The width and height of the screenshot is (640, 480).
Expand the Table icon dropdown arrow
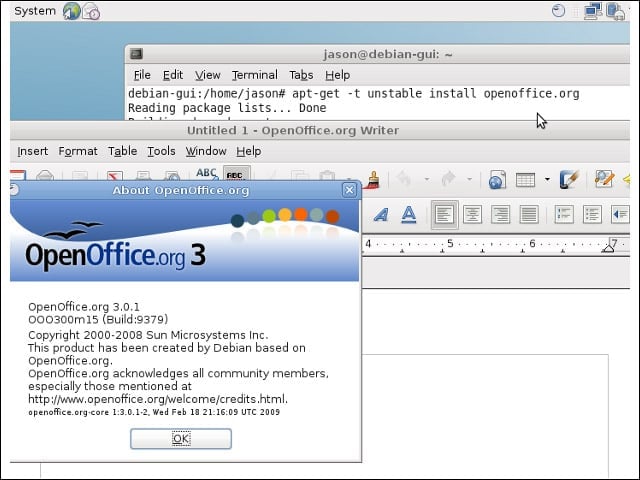[547, 179]
